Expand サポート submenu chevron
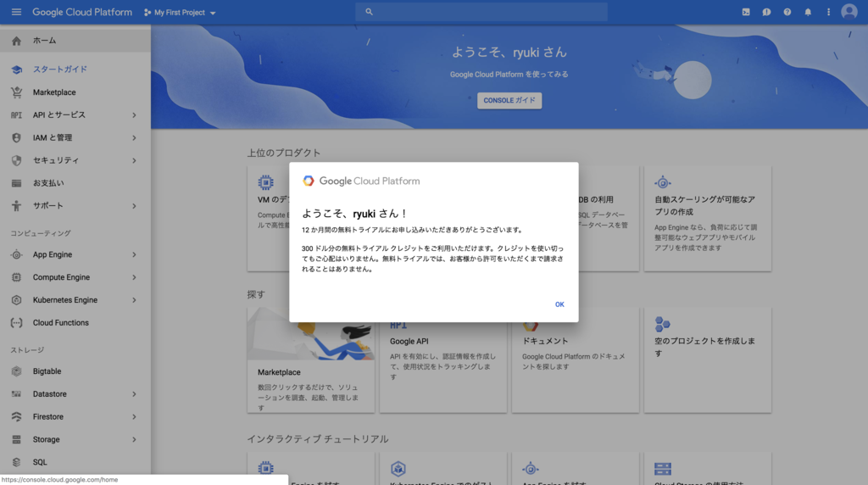Screen dimensions: 868x485 pos(134,206)
